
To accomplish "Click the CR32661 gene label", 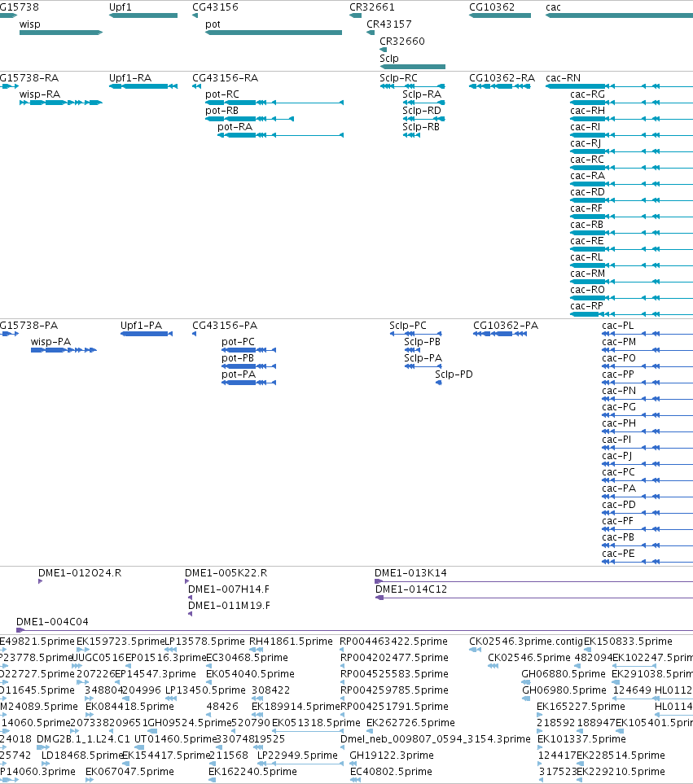I will coord(372,7).
